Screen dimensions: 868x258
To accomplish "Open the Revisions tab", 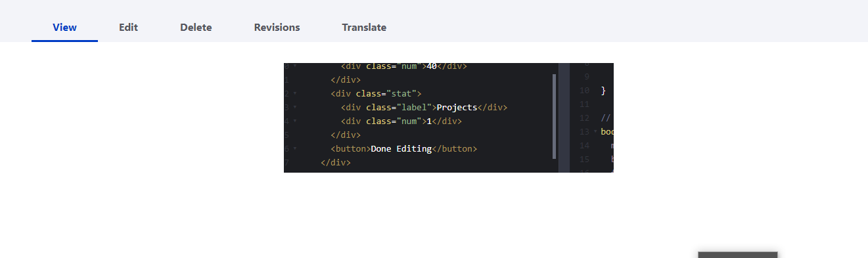I will tap(277, 28).
